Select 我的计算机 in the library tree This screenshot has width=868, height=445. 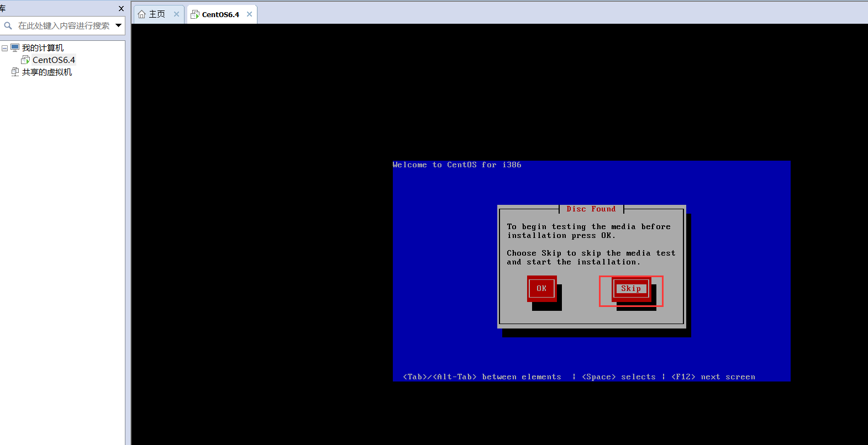43,48
